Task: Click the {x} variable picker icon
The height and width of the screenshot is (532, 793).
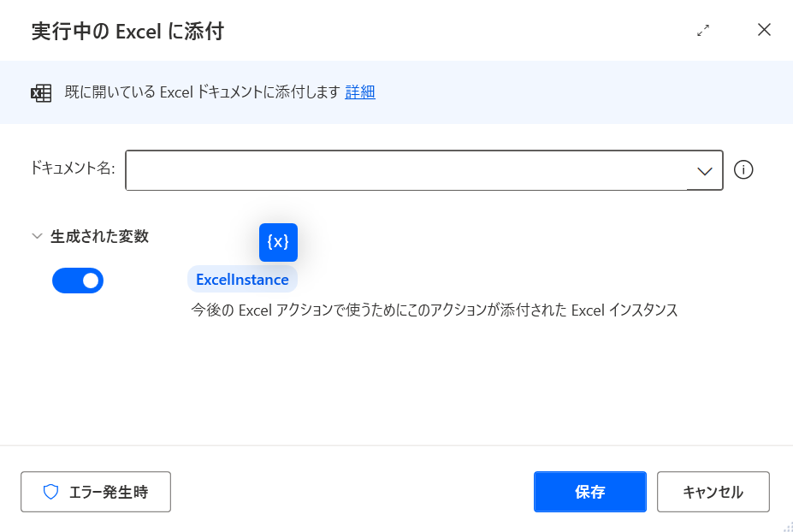Action: click(x=278, y=242)
